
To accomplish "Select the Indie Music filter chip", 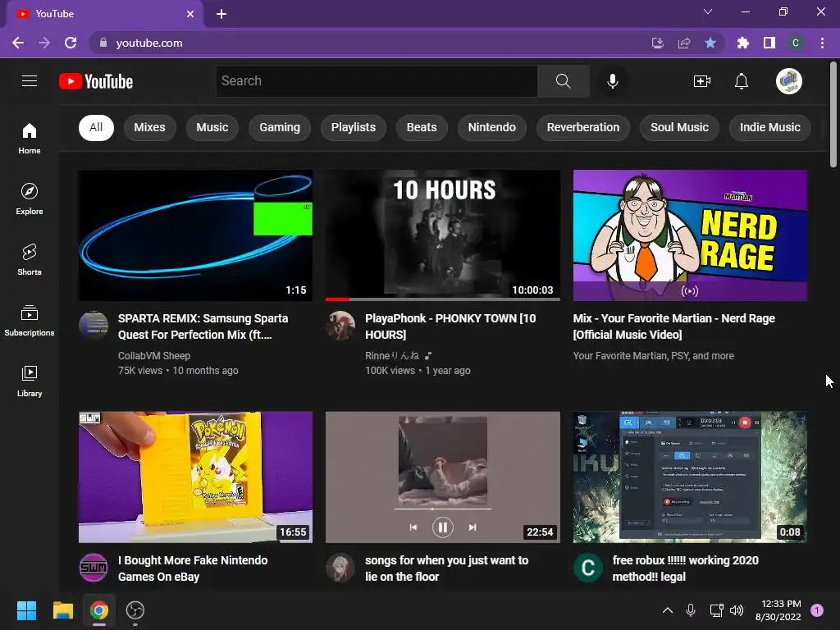I will 769,127.
